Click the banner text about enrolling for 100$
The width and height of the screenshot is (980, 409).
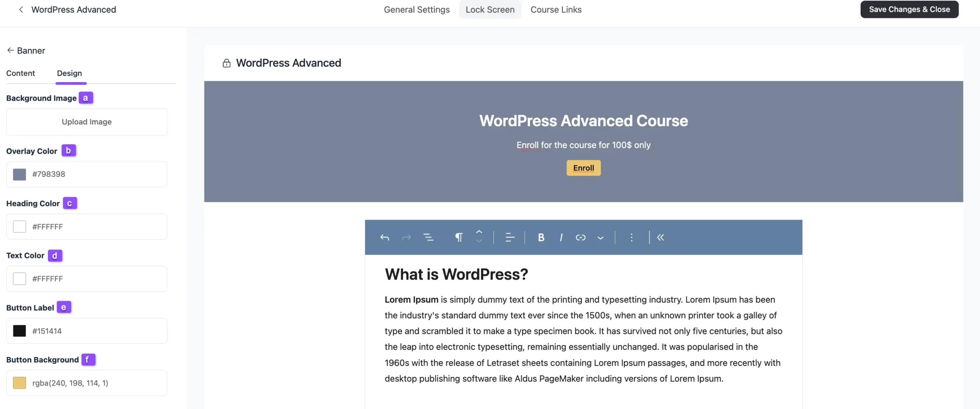click(x=583, y=145)
